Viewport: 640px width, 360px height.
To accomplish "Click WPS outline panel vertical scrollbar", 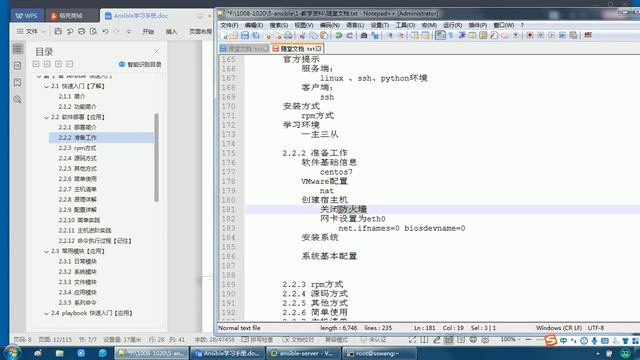I will tap(156, 158).
